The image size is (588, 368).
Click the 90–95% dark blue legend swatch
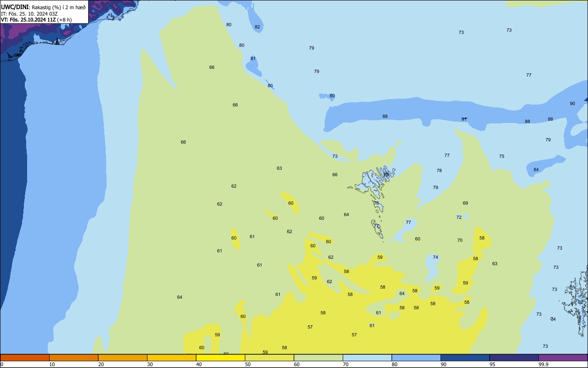click(x=465, y=357)
